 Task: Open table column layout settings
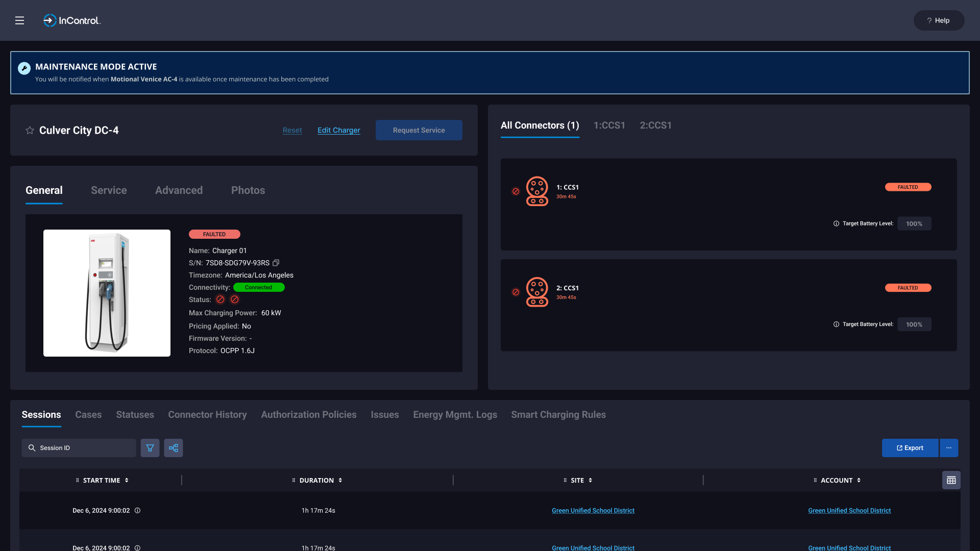pyautogui.click(x=951, y=480)
